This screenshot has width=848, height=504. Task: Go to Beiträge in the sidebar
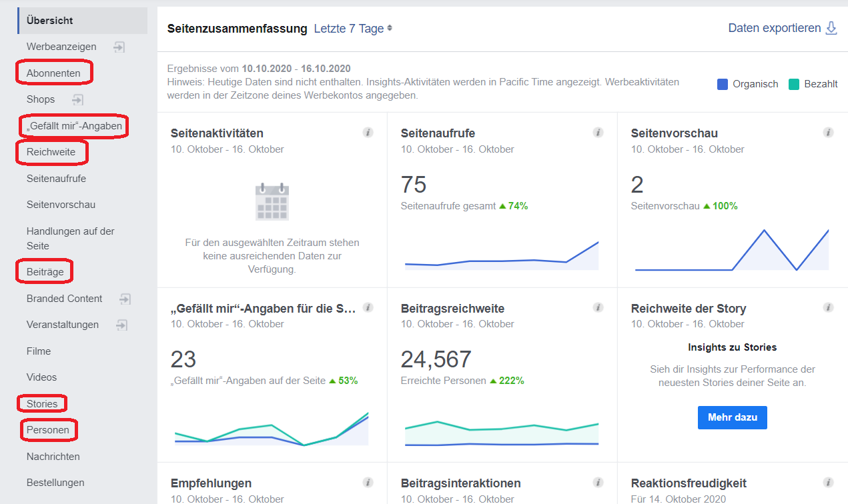(x=45, y=272)
